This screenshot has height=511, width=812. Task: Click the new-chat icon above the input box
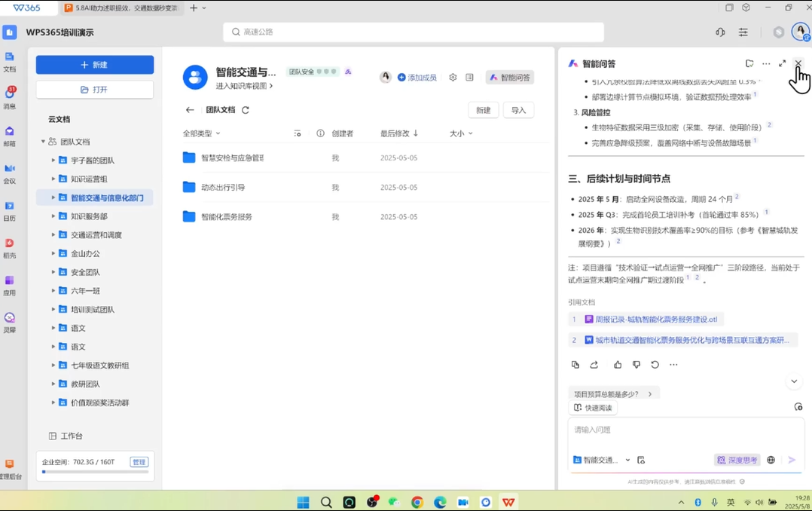coord(798,407)
